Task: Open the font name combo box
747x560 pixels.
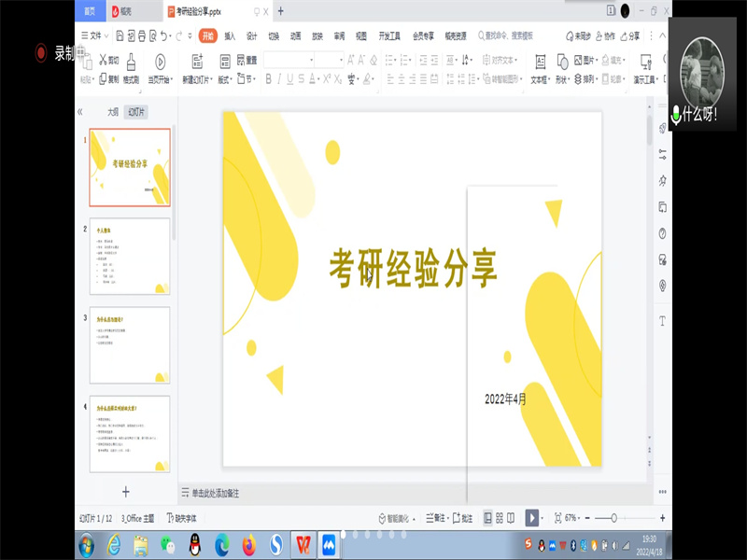Action: [x=289, y=59]
